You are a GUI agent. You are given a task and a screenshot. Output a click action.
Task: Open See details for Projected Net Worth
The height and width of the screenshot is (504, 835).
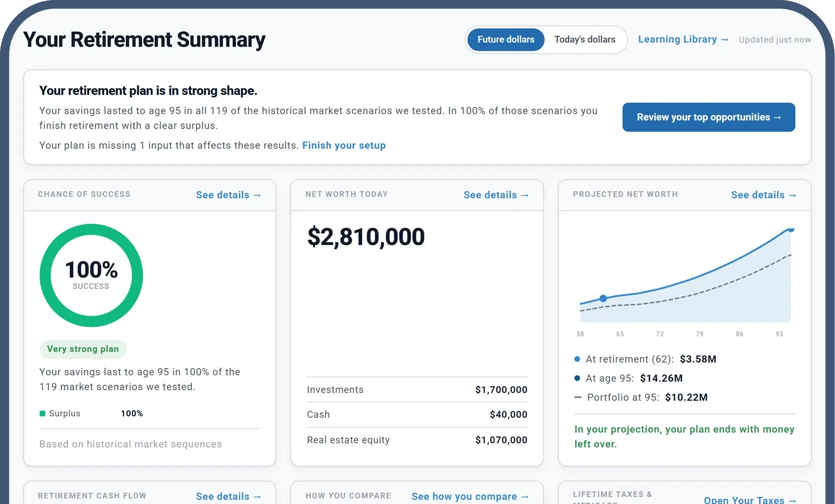click(x=763, y=195)
